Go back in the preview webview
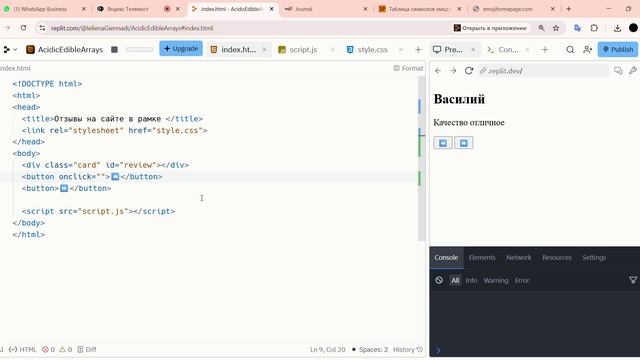640x360 pixels. pyautogui.click(x=438, y=71)
